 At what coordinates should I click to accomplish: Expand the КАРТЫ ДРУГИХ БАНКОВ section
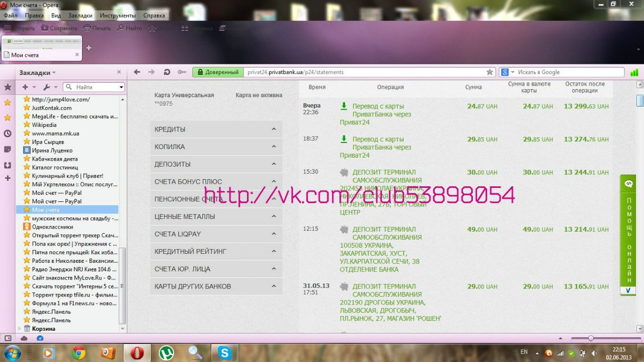click(x=216, y=286)
